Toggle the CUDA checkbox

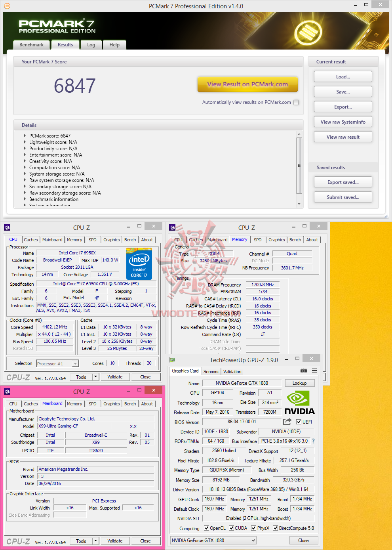click(x=231, y=528)
